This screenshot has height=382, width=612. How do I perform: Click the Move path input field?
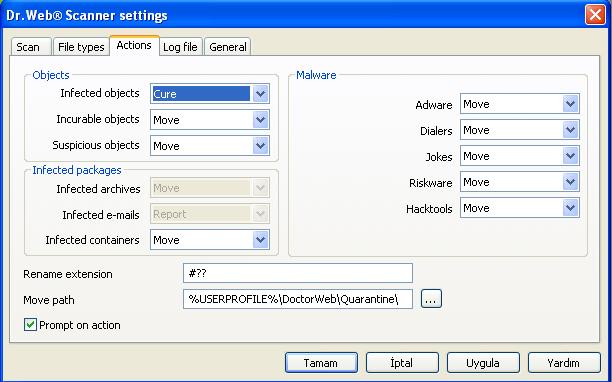tap(298, 299)
